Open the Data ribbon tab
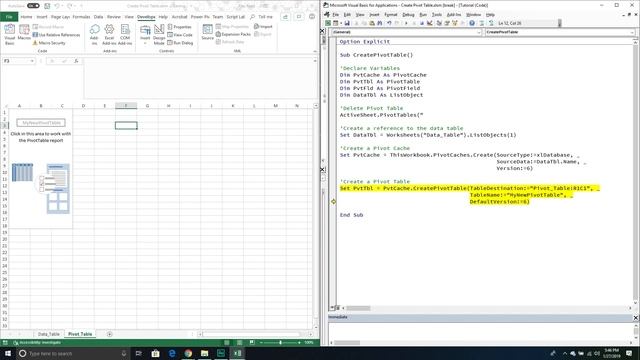 (x=98, y=17)
